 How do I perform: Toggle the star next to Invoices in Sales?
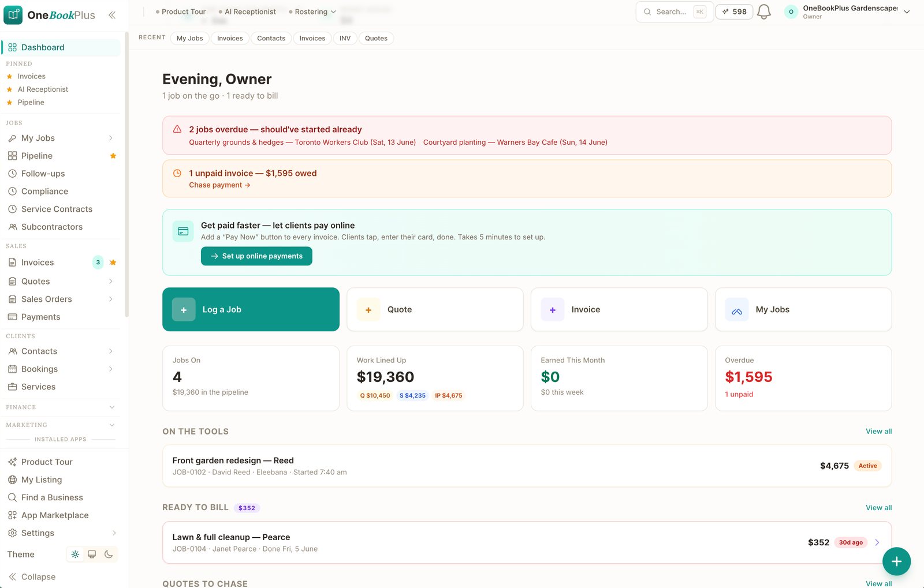113,263
